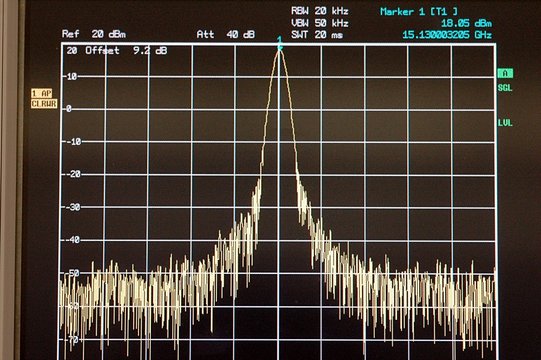Select the Ref 20 dBm setting
541x360 pixels.
94,34
